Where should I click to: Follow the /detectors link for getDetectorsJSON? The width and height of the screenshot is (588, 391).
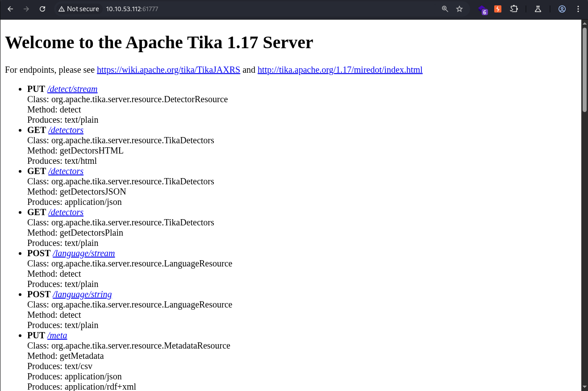(x=66, y=171)
